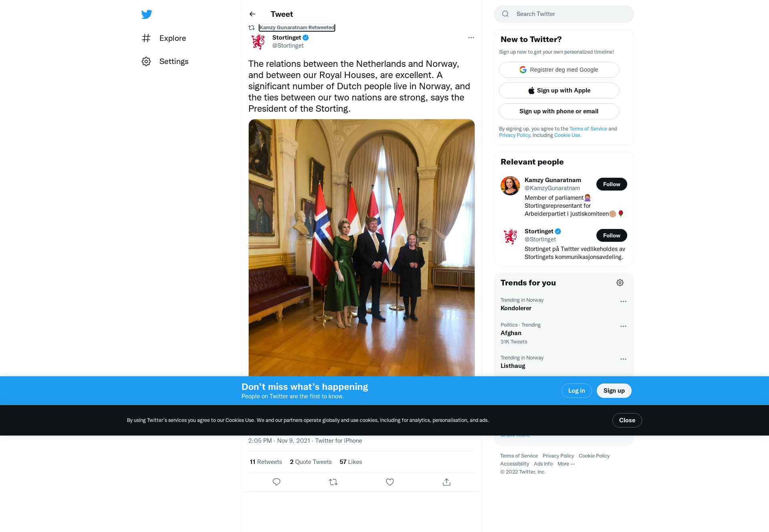
Task: Sign up with Apple
Action: (559, 90)
